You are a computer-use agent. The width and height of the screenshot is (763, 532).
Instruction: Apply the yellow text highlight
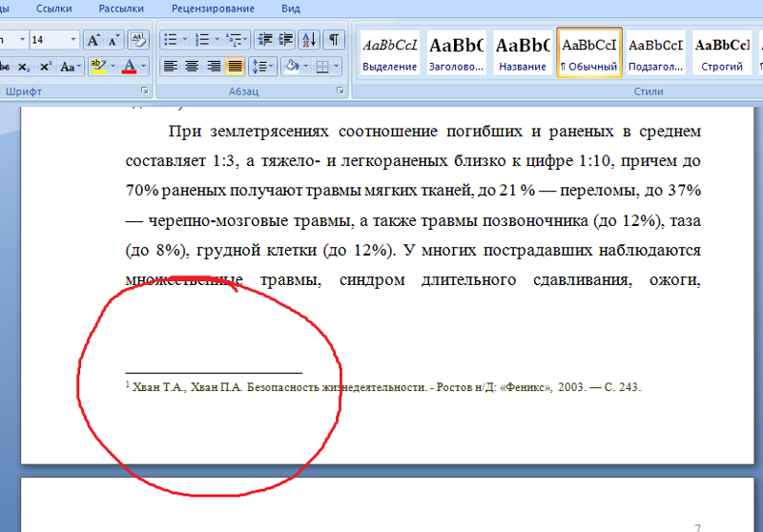[96, 67]
